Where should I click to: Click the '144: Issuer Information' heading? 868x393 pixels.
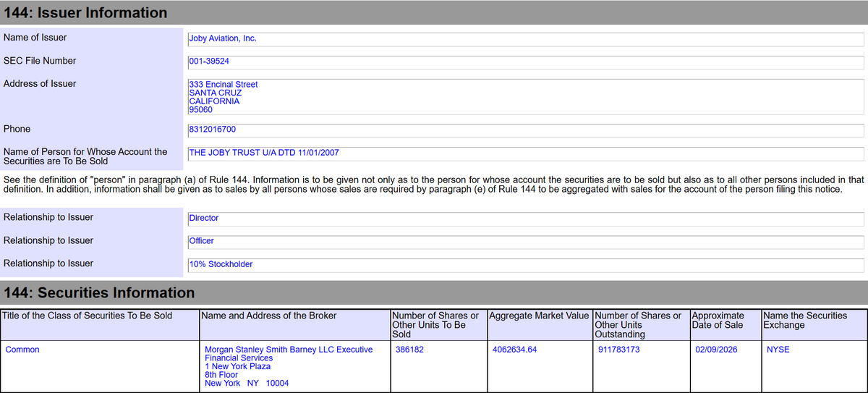(x=86, y=12)
